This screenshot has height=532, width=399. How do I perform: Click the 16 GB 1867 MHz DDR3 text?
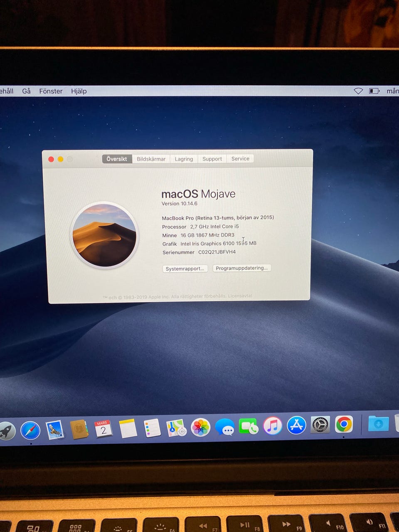[x=207, y=235]
